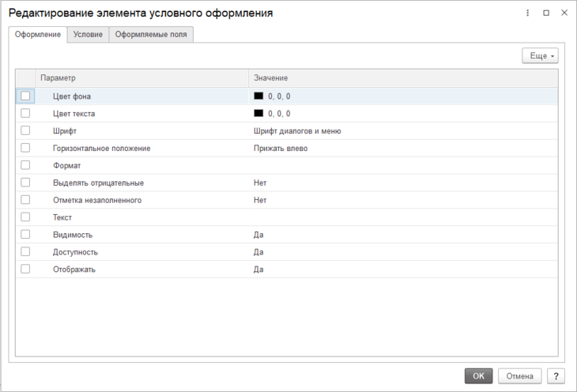Switch to the Условие tab
Screen dimensions: 577x392
(x=88, y=35)
